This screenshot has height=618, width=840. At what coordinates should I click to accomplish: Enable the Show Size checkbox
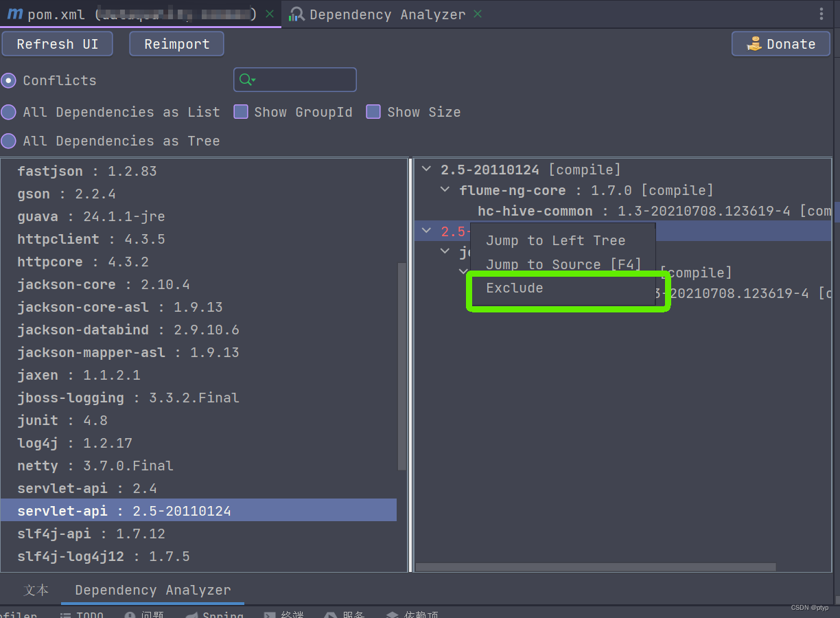[x=373, y=112]
